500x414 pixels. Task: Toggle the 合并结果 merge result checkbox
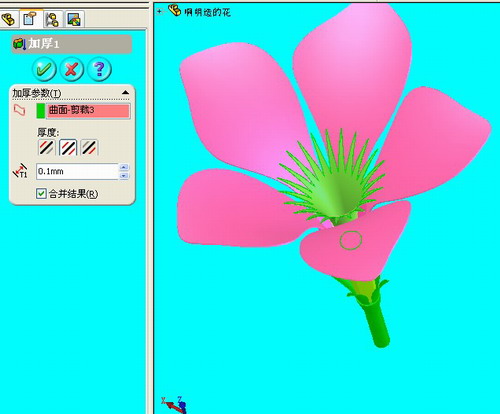41,194
